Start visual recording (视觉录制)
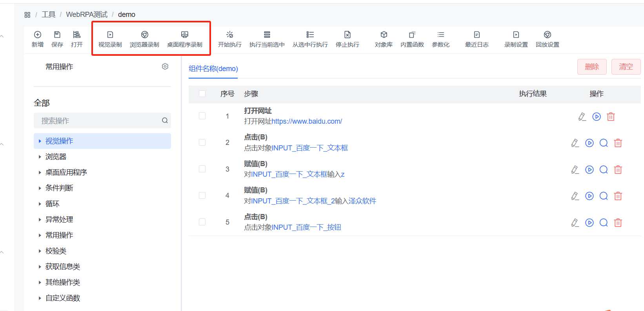Image resolution: width=644 pixels, height=311 pixels. click(x=110, y=39)
